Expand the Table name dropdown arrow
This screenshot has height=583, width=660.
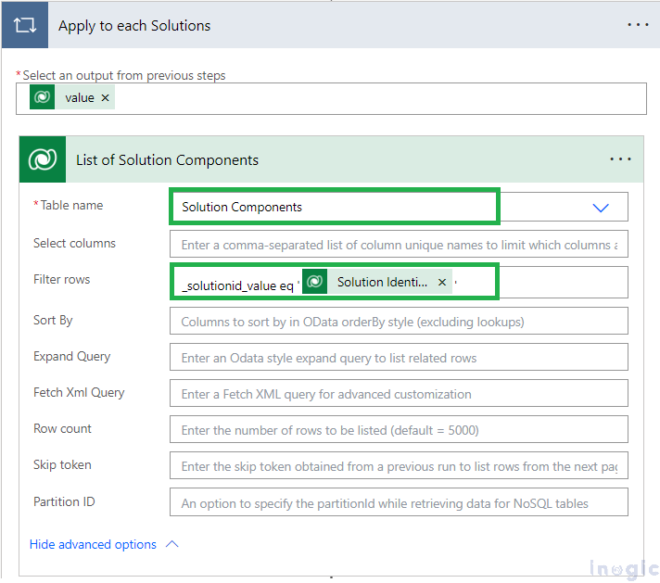[600, 207]
